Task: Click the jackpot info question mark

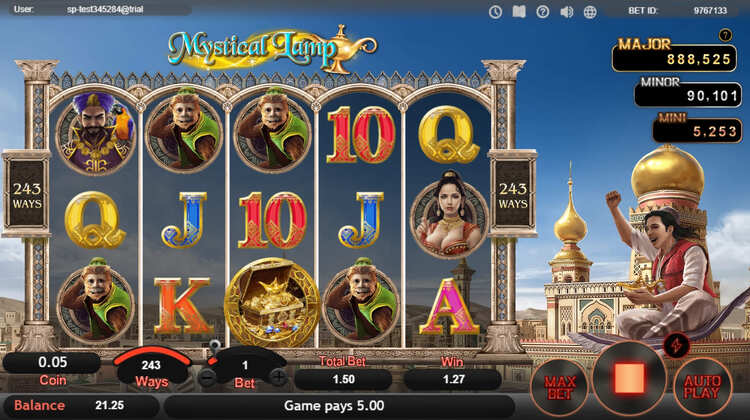Action: [x=725, y=35]
